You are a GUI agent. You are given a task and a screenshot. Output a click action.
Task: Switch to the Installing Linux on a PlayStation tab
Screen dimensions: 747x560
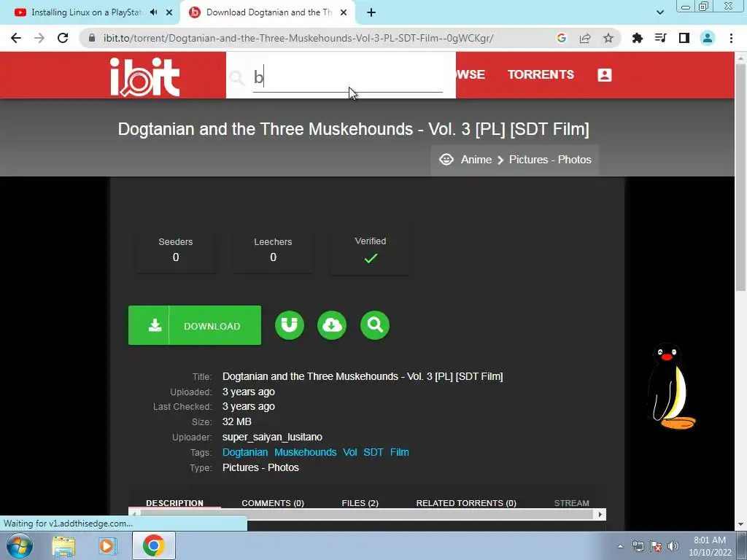86,12
